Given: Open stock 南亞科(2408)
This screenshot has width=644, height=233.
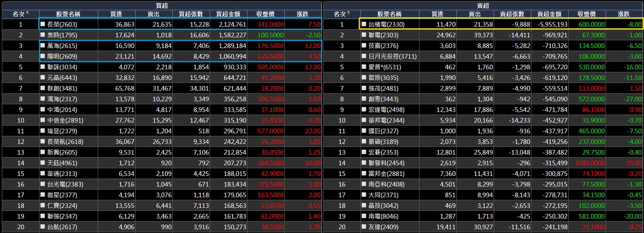Looking at the screenshot, I should point(386,184).
